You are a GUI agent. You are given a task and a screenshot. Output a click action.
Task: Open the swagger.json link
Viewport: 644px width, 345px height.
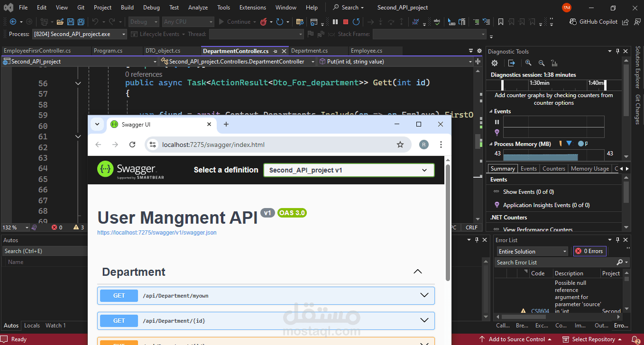tap(156, 232)
